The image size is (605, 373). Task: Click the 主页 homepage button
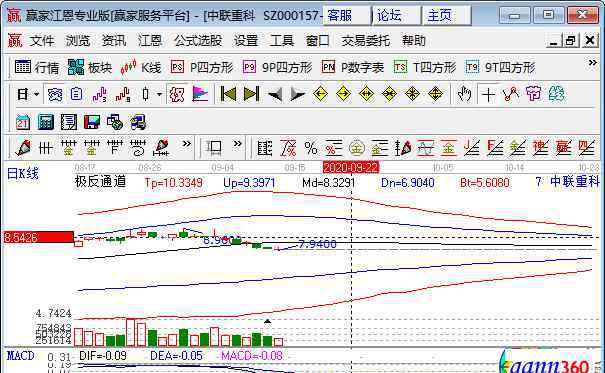pos(446,16)
